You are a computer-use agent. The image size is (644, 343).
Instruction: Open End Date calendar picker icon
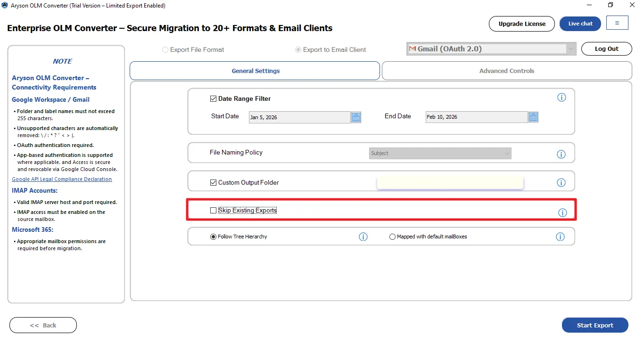click(x=533, y=117)
